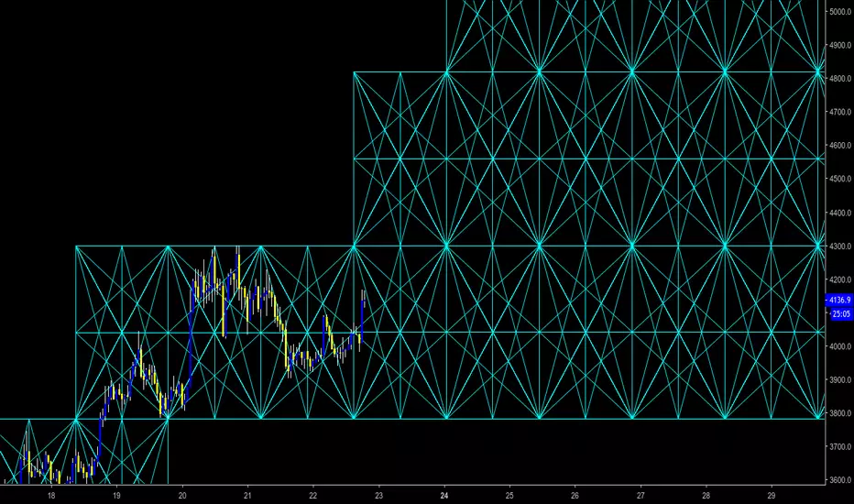Click date 22 on the time axis
This screenshot has width=854, height=504.
[x=313, y=496]
